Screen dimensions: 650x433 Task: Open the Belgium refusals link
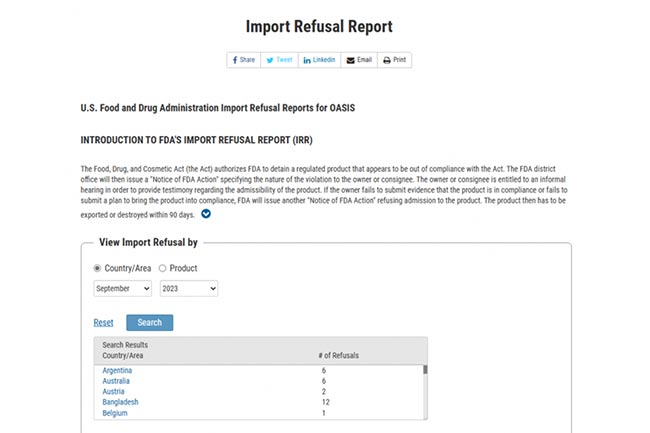[115, 413]
